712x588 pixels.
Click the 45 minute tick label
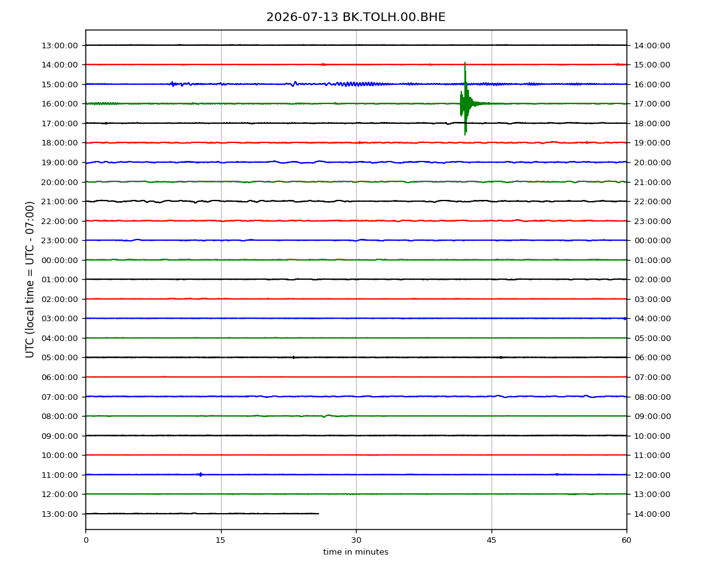[x=492, y=540]
